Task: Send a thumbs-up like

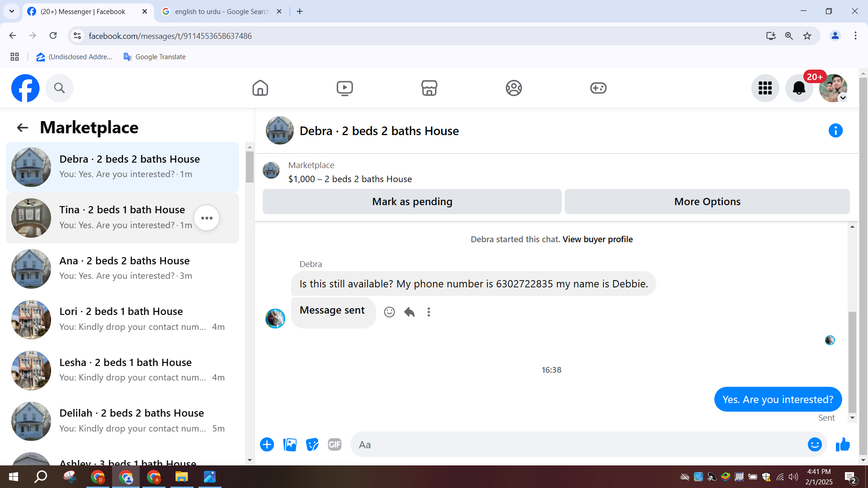Action: (x=843, y=445)
